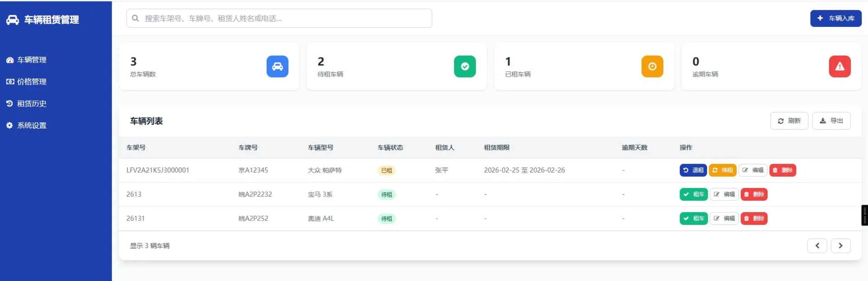Click the 租赁期限 column header
This screenshot has width=868, height=281.
497,148
